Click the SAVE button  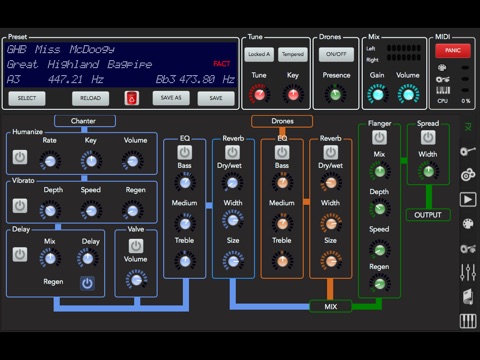click(x=216, y=98)
